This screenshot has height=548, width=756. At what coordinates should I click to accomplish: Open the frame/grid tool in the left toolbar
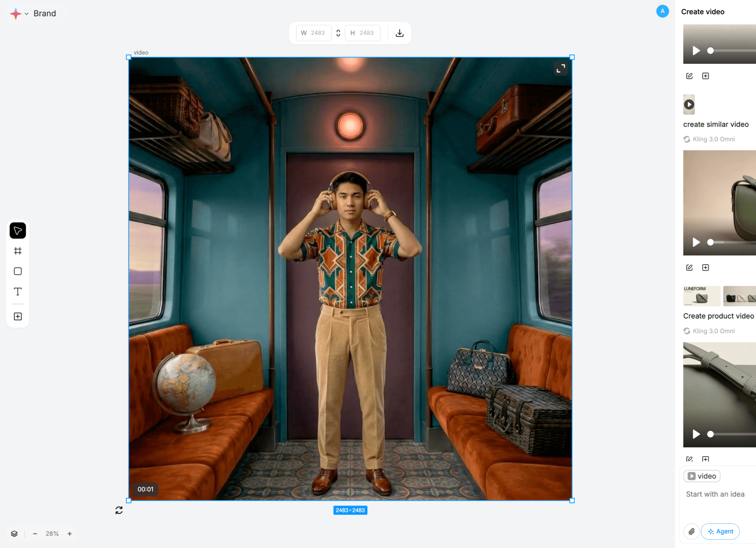coord(18,251)
